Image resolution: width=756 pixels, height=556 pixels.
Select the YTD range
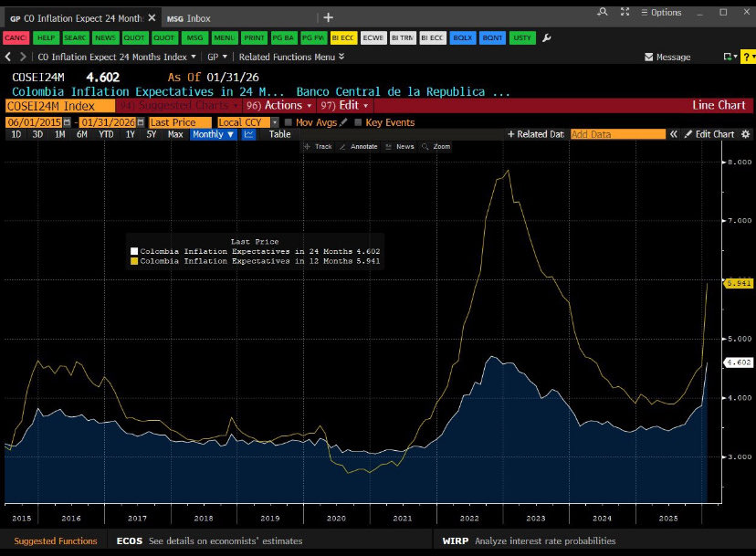click(x=106, y=134)
